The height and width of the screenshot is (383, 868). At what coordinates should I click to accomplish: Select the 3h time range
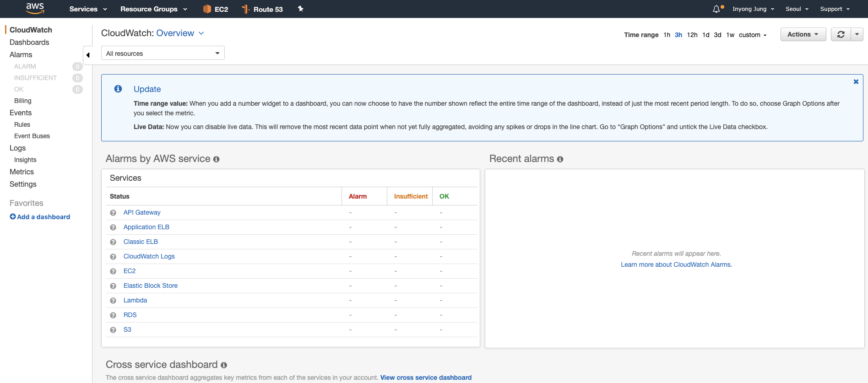[x=678, y=35]
